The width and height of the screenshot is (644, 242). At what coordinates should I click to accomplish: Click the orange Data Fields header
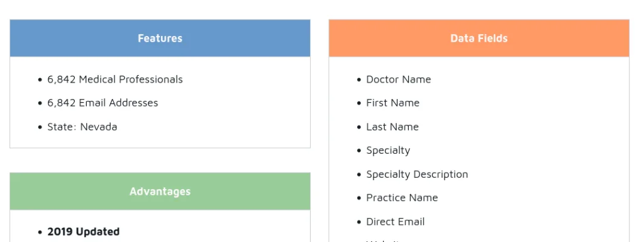479,38
